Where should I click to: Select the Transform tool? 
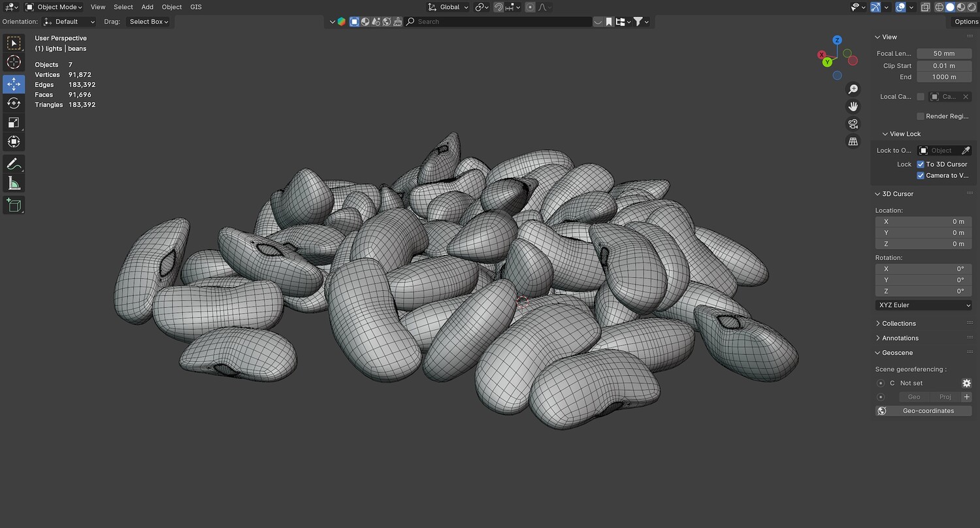click(x=14, y=142)
